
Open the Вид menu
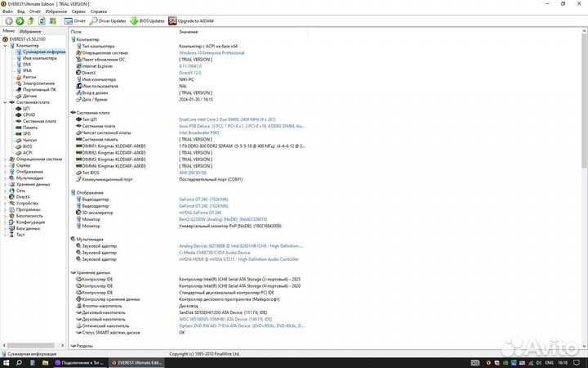coord(21,11)
